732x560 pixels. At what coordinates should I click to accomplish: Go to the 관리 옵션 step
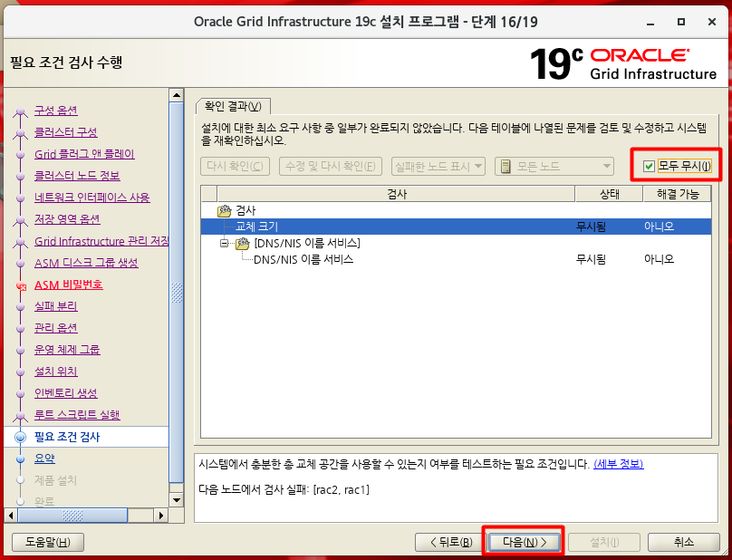(x=56, y=328)
